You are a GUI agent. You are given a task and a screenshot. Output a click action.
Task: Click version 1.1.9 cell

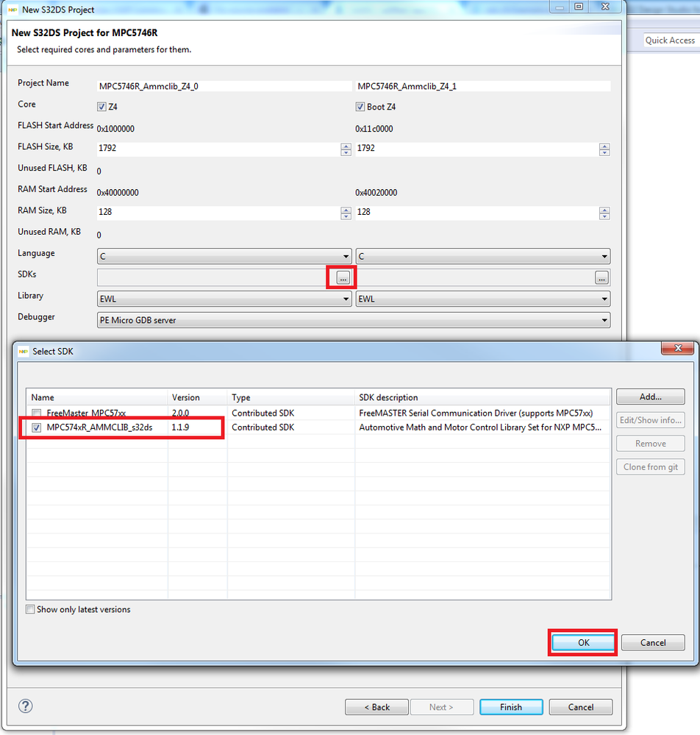(x=180, y=427)
